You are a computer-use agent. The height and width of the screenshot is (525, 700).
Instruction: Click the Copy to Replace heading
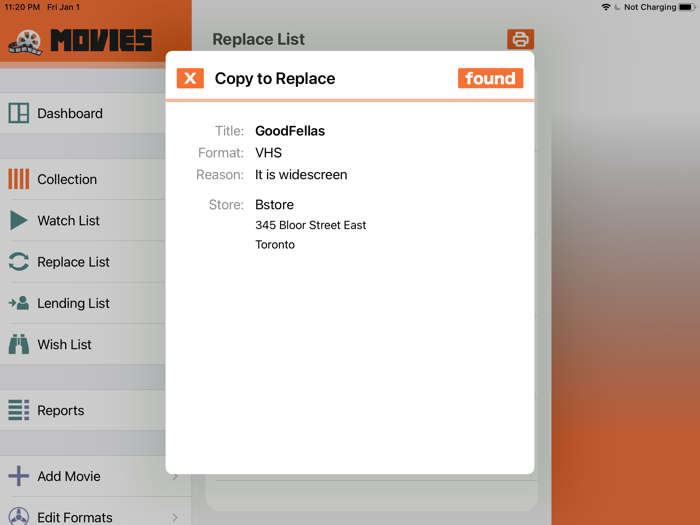coord(275,79)
